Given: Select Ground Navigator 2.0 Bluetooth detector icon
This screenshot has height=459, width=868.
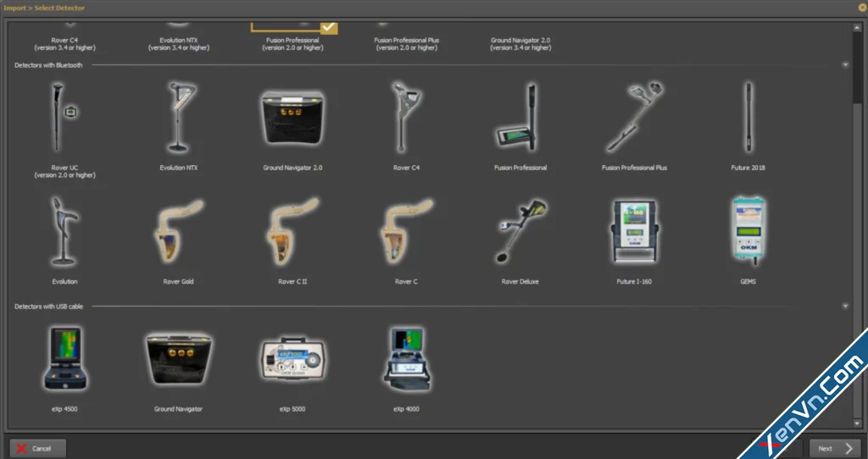Looking at the screenshot, I should [292, 117].
